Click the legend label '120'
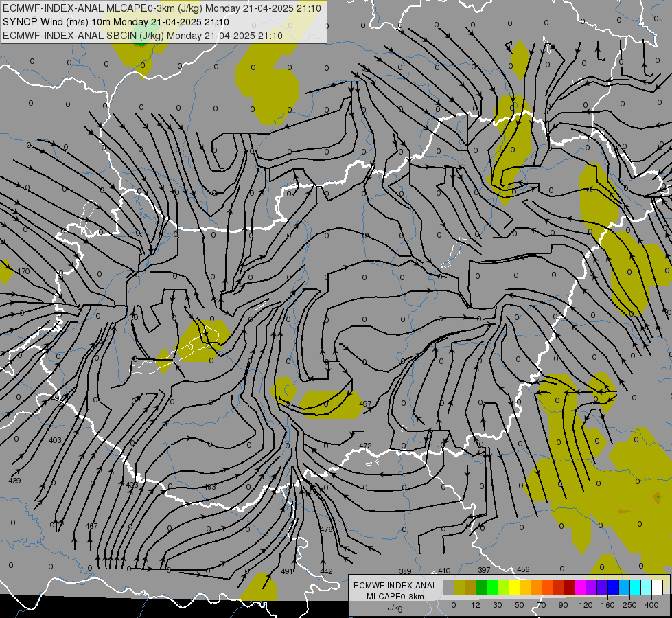This screenshot has width=672, height=618. tap(586, 605)
